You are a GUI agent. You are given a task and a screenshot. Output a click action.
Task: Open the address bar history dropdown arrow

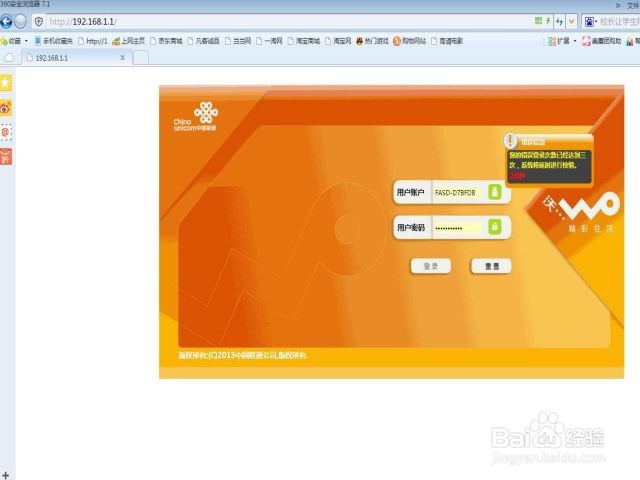coord(571,21)
